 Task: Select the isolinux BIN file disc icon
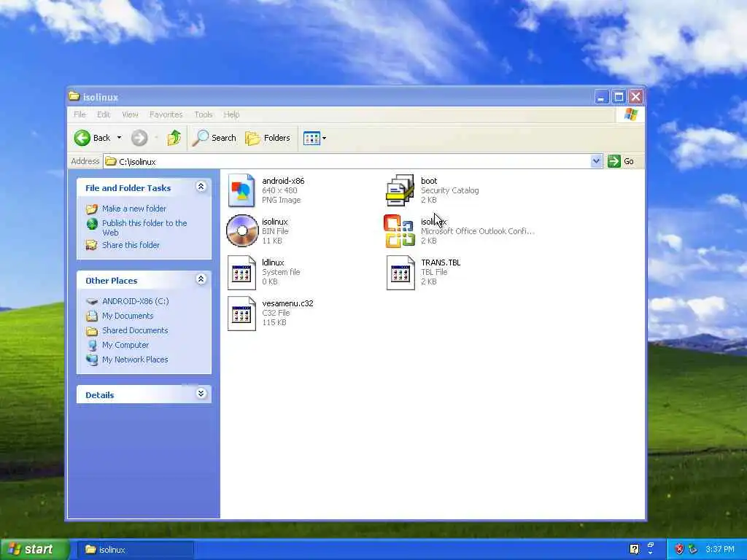pos(242,231)
